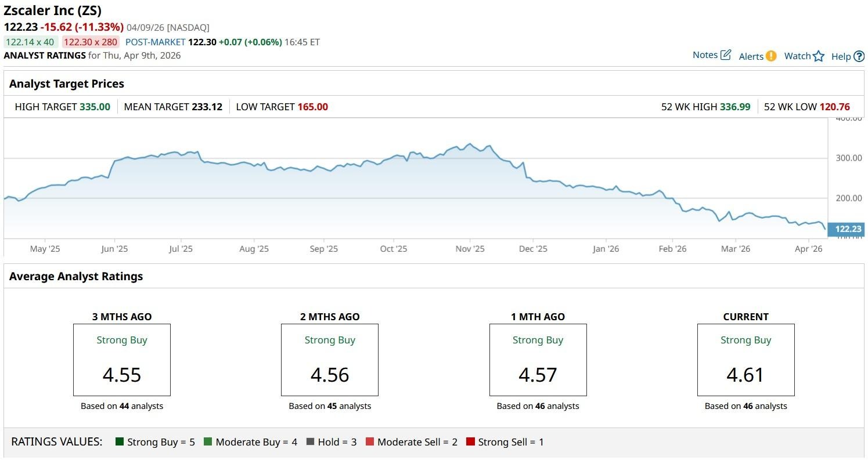This screenshot has width=868, height=460.
Task: Click the Watch link text
Action: click(x=797, y=56)
